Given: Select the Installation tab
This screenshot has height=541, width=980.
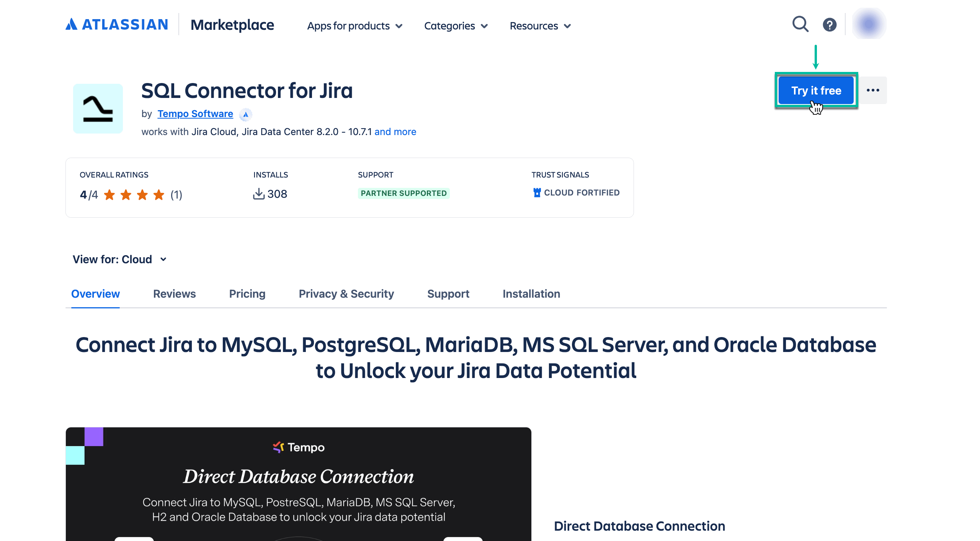Looking at the screenshot, I should [x=531, y=294].
